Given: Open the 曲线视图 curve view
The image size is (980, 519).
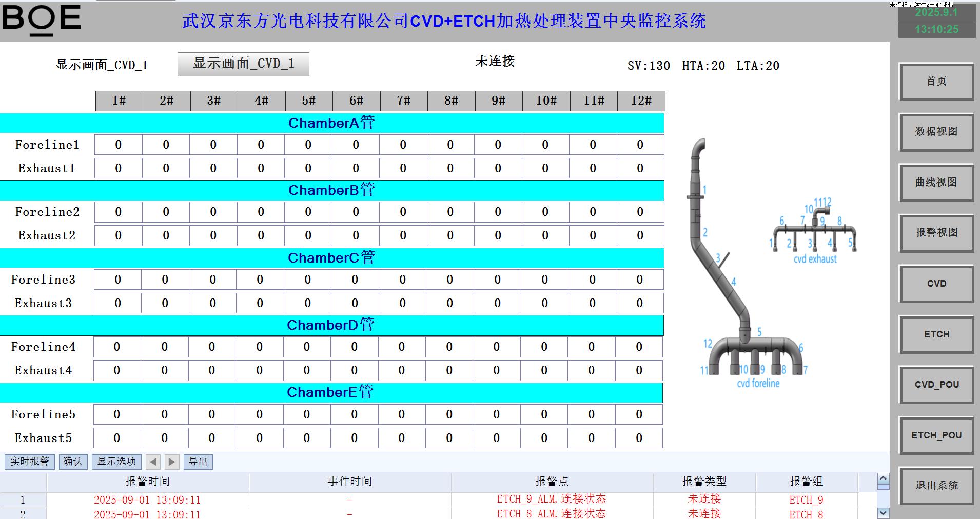Looking at the screenshot, I should [x=936, y=183].
